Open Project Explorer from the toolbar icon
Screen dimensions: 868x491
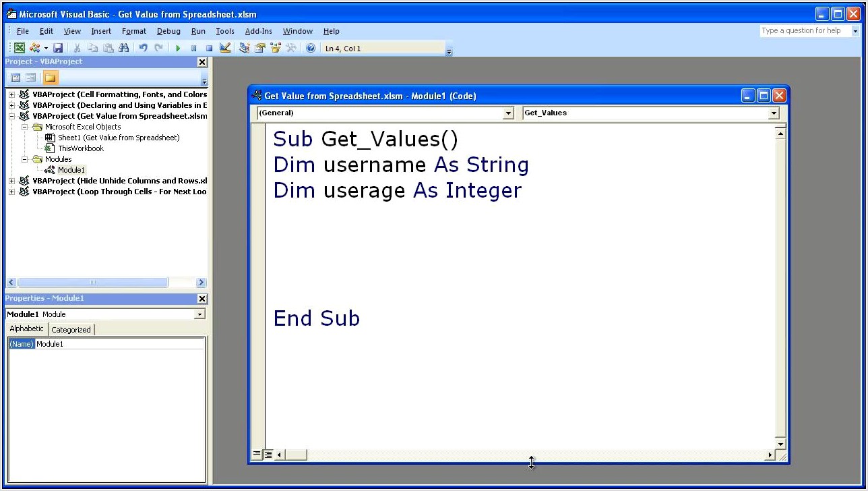(244, 48)
